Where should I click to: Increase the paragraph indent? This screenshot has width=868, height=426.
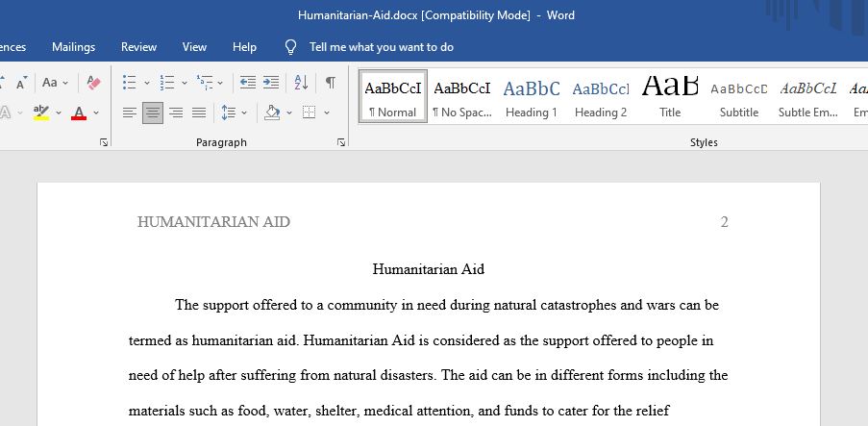[271, 83]
